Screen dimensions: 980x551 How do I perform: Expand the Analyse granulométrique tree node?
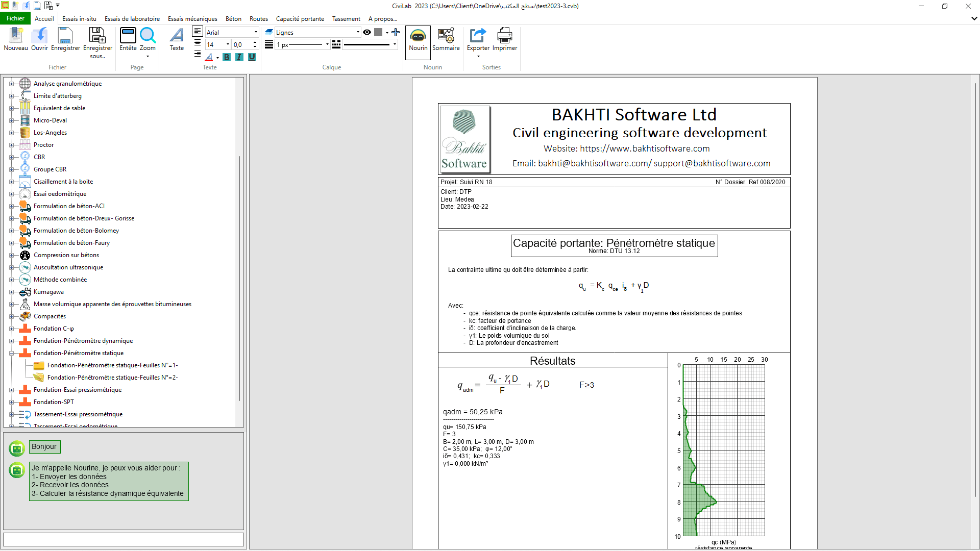pos(11,84)
